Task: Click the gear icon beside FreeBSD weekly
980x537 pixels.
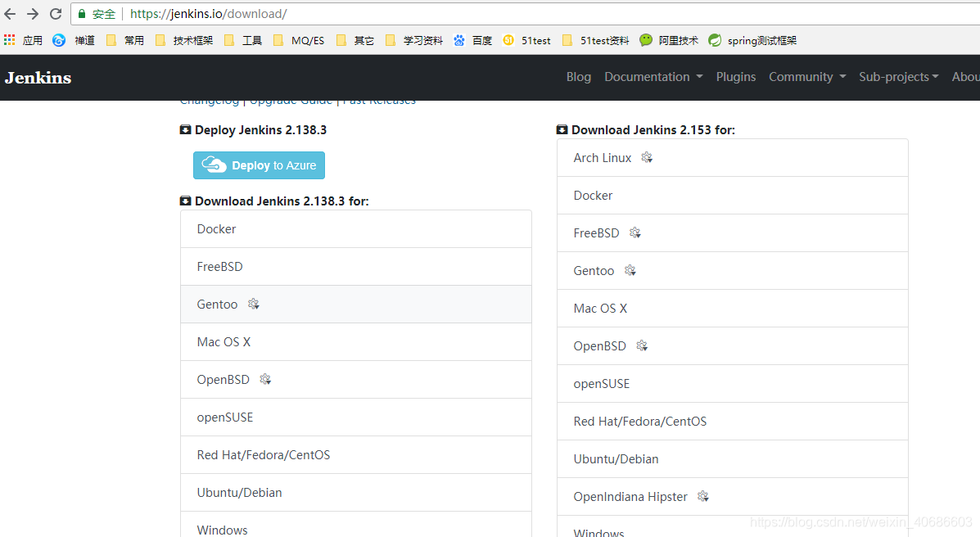Action: (x=635, y=232)
